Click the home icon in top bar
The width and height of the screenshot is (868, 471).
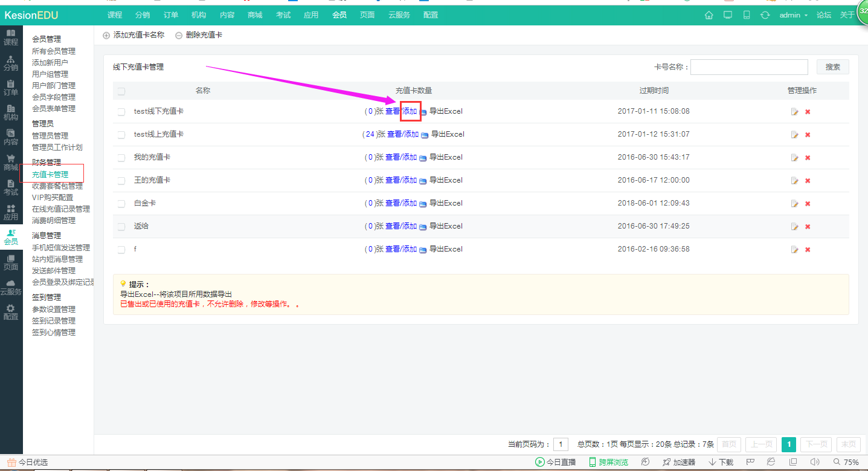(x=709, y=15)
